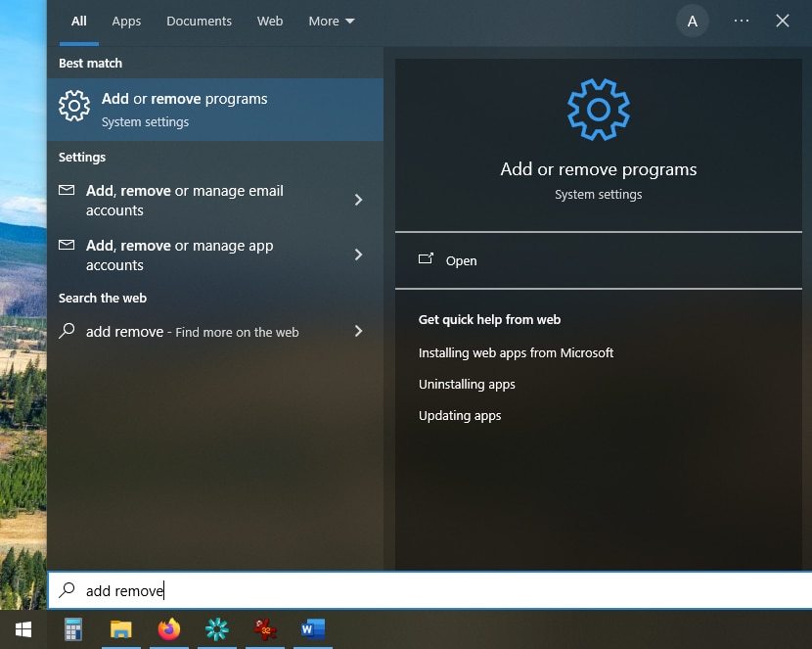This screenshot has height=649, width=812.
Task: Switch to the Apps tab
Action: tap(126, 20)
